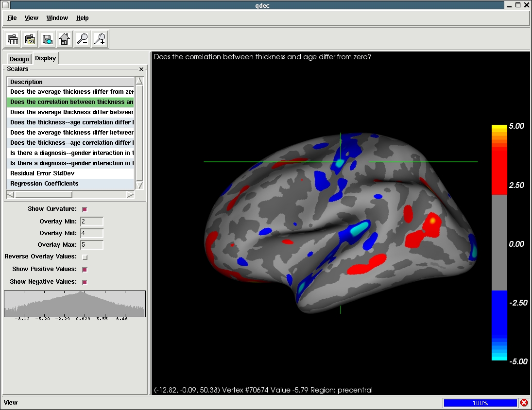Click the red stop icon beside progress bar
The width and height of the screenshot is (532, 410).
(524, 403)
